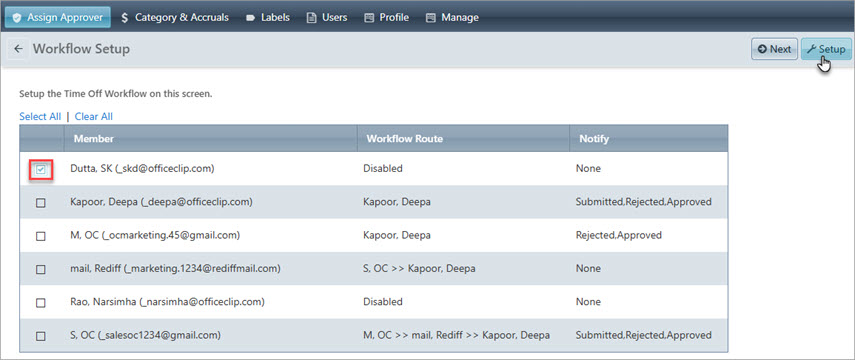Image resolution: width=855 pixels, height=360 pixels.
Task: Click the icon beside Profile
Action: pyautogui.click(x=369, y=17)
